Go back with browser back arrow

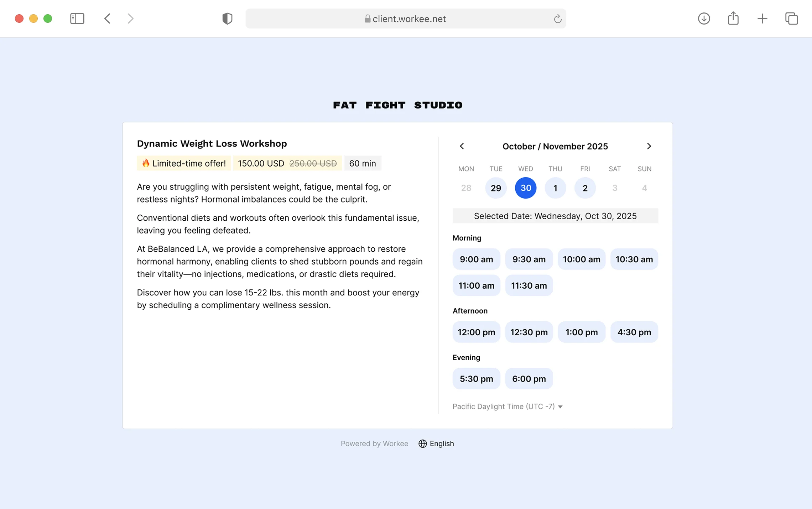107,19
